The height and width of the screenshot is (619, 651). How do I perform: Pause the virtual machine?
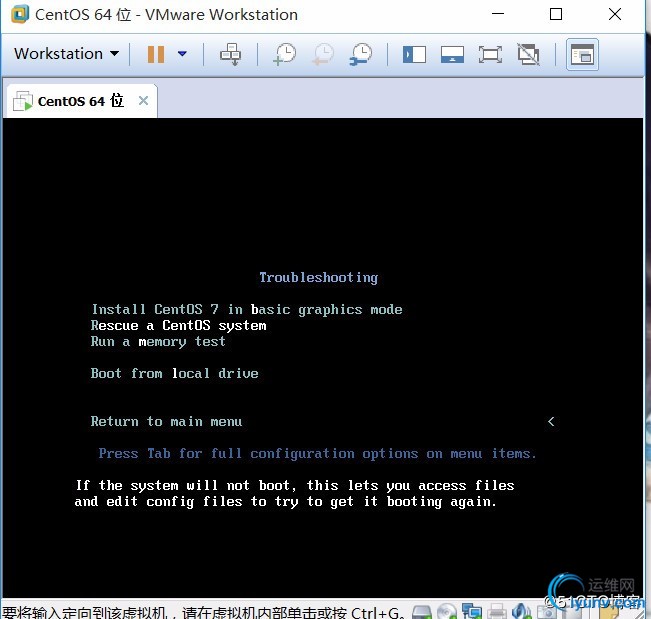click(x=156, y=54)
